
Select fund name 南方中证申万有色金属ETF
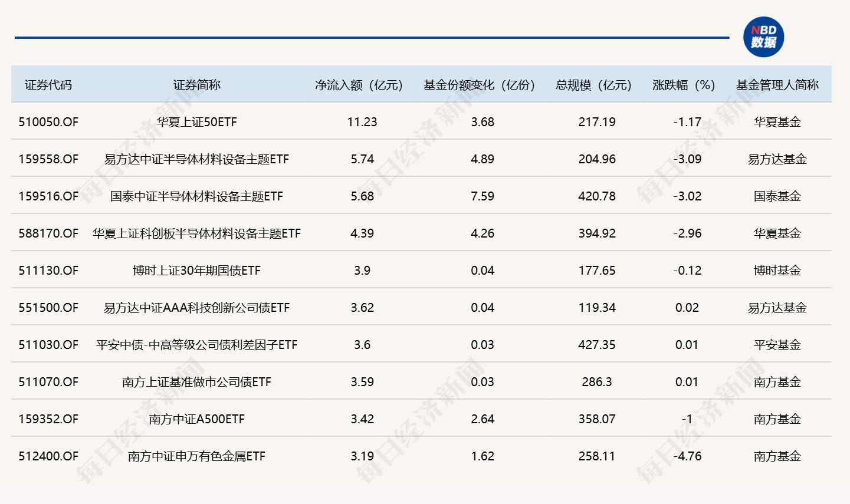(197, 456)
